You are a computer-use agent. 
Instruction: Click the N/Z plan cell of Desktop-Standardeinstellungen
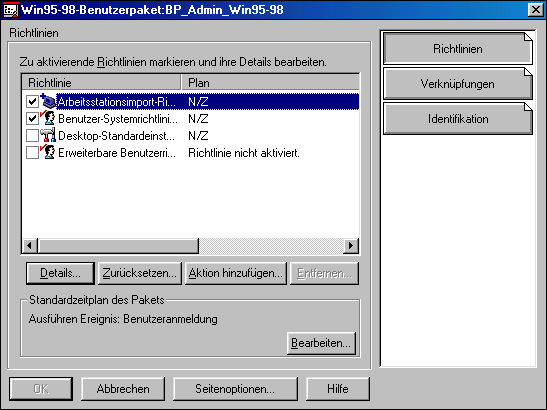coord(198,136)
